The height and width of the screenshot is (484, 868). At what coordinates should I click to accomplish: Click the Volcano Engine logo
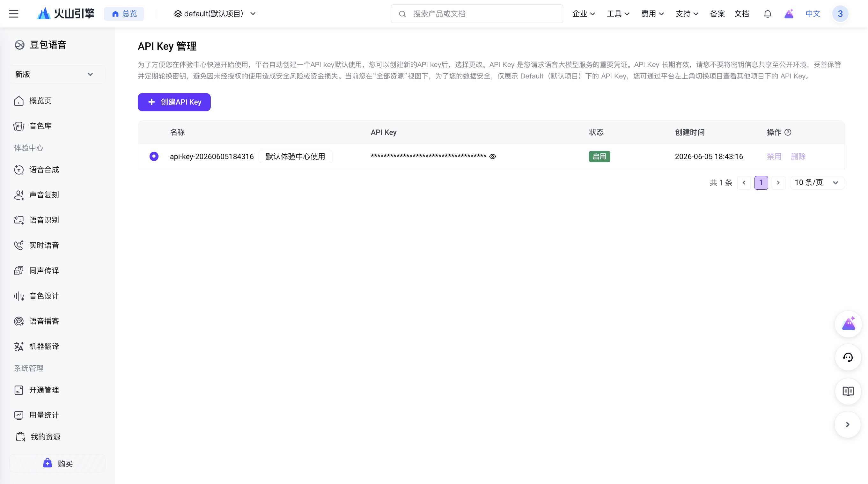(x=66, y=13)
